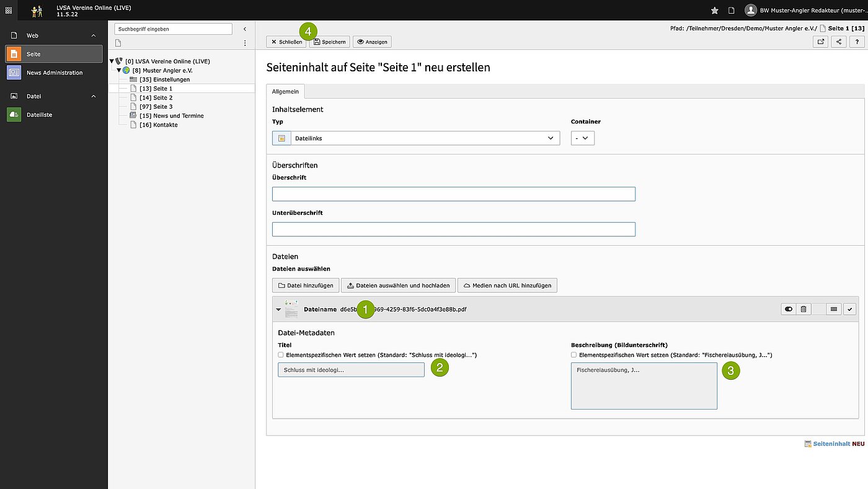Click the PDF file thumbnail preview
The width and height of the screenshot is (868, 489).
291,309
